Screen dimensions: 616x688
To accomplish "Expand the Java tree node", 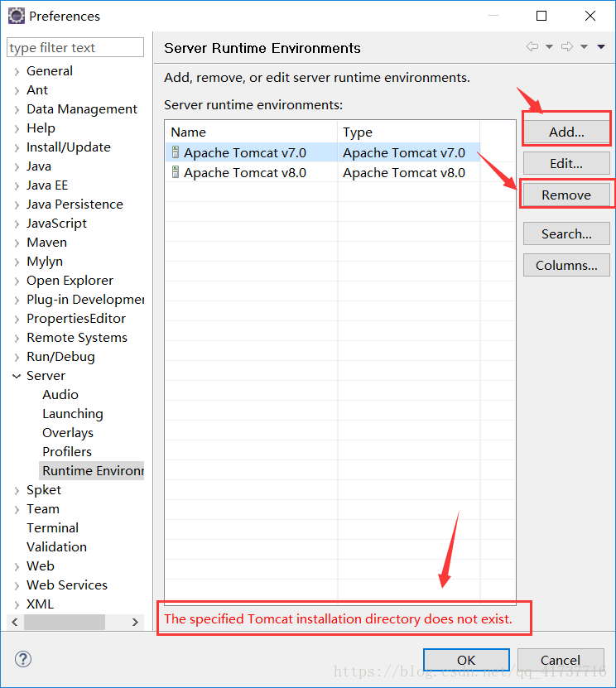I will pos(17,166).
